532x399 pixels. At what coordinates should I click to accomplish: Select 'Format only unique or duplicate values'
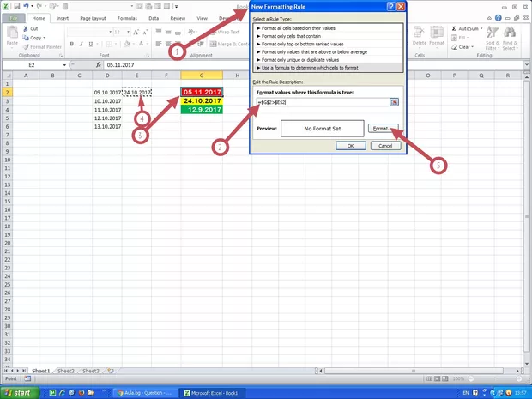coord(328,60)
